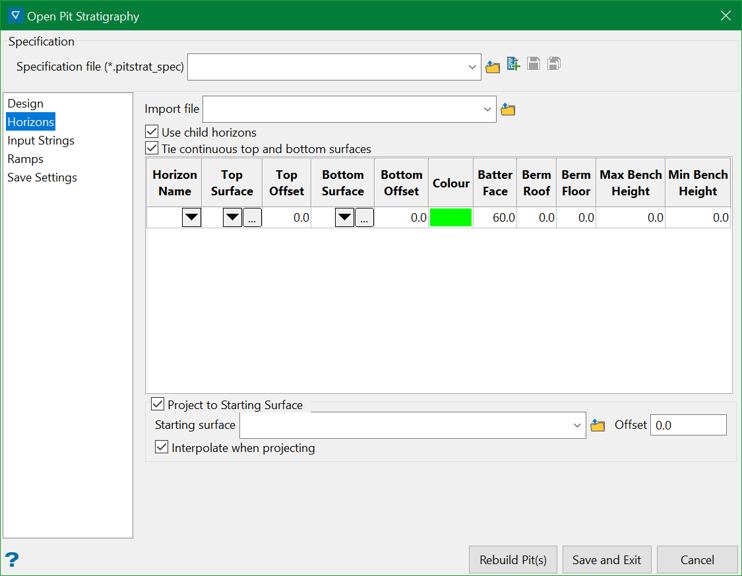Viewport: 742px width, 576px height.
Task: Click the new specification file icon
Action: click(514, 64)
